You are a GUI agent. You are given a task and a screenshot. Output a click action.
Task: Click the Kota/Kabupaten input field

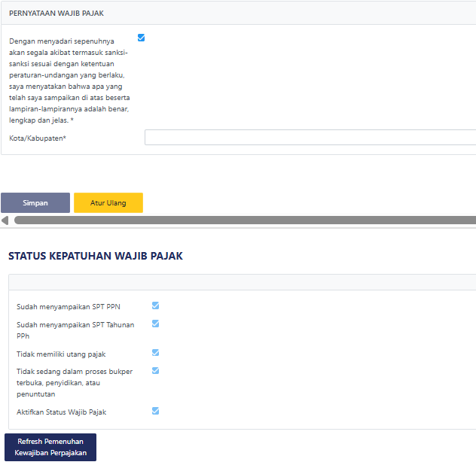click(310, 137)
